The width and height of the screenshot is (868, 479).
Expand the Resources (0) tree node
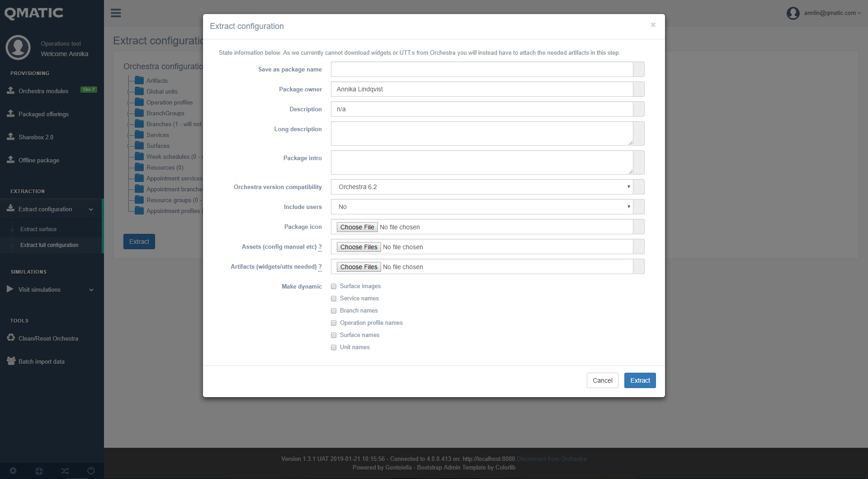point(165,167)
